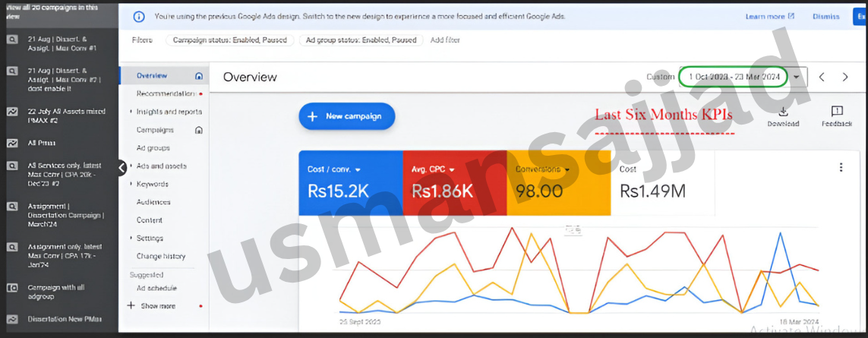Click the 1 Oct 2023 - 23 Mar 2024 date field
This screenshot has height=338, width=868.
(x=734, y=77)
